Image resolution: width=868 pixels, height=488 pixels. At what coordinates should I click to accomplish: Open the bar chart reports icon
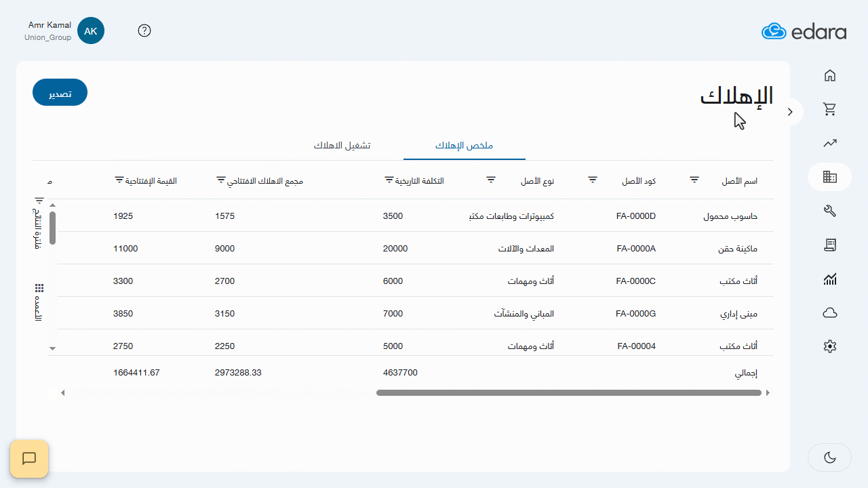[x=829, y=279]
